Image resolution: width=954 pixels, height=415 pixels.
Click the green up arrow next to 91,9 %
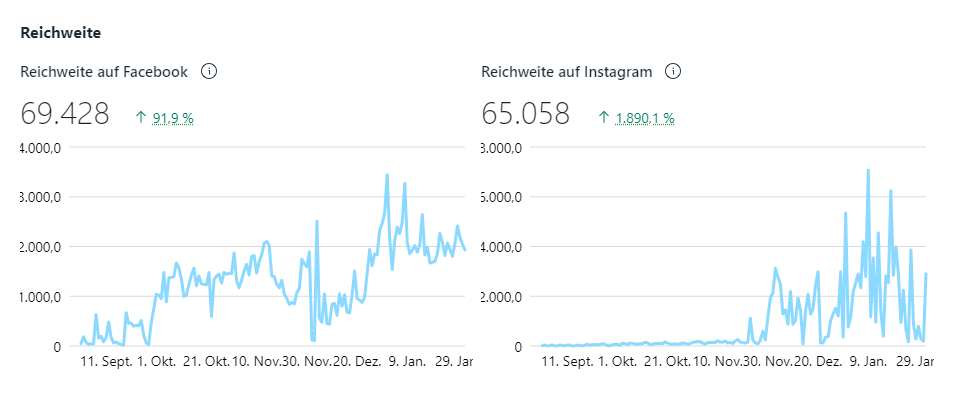click(141, 117)
